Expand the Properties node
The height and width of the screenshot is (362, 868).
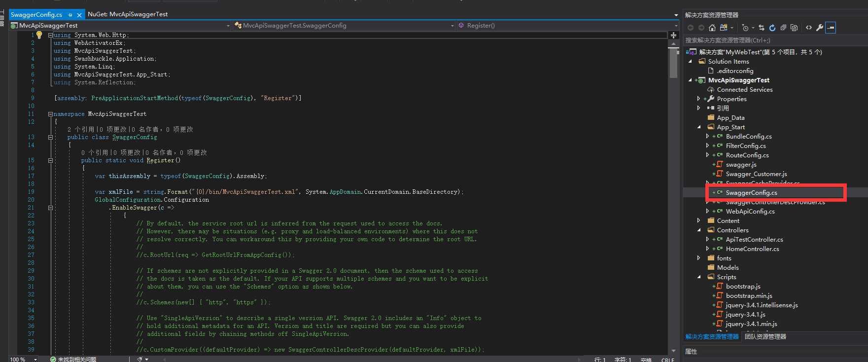(x=698, y=99)
